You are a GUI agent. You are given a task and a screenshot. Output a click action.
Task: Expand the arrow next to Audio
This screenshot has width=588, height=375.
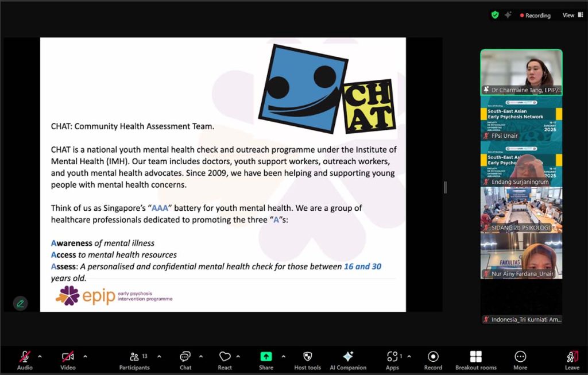[40, 357]
